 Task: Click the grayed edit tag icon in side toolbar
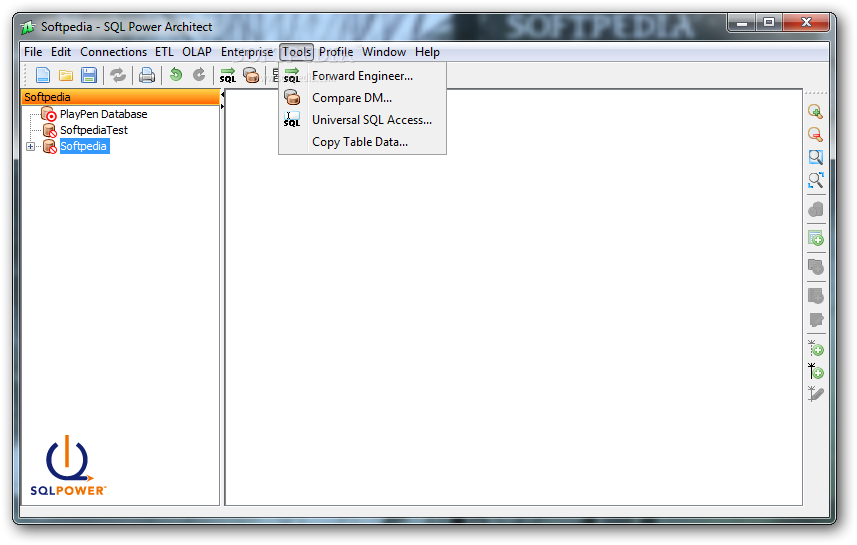click(815, 319)
